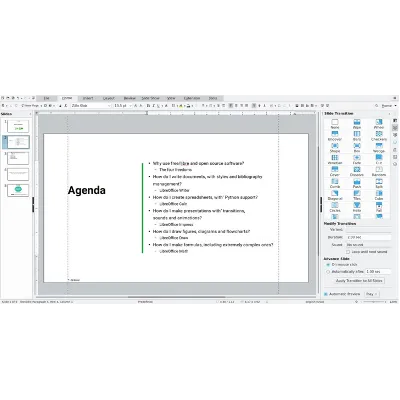Viewport: 400px width, 400px height.
Task: Click the Agenda title text
Action: (87, 190)
